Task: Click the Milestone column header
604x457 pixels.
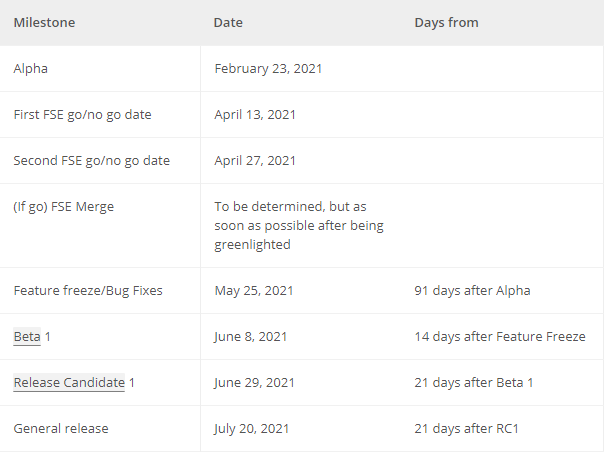Action: click(44, 22)
